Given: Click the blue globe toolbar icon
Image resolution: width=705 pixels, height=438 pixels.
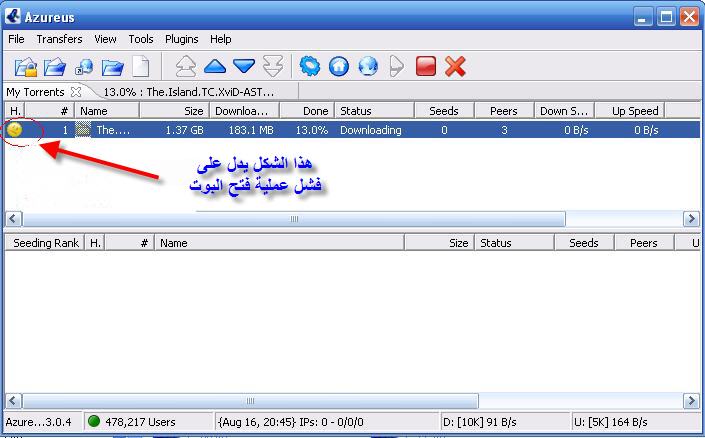Looking at the screenshot, I should [368, 67].
